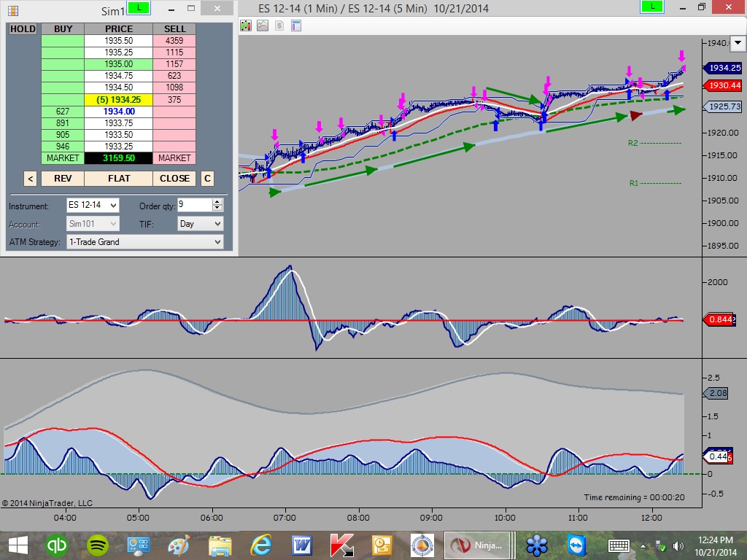
Task: Click the price cell 1933.75
Action: 119,122
